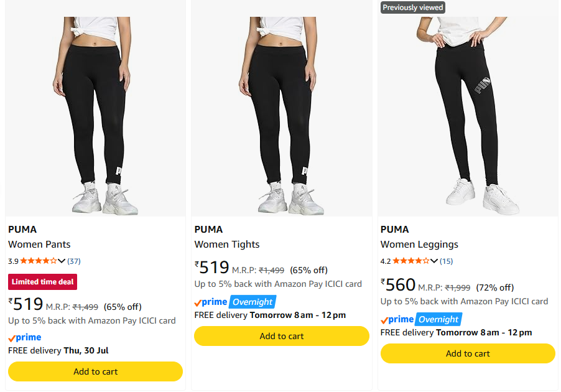Viewport: 561px width, 392px height.
Task: Expand rating chevron next to 4.2 stars
Action: click(434, 261)
